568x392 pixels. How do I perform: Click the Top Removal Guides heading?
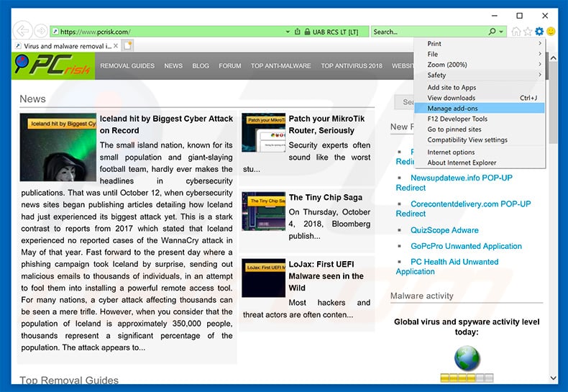(69, 380)
